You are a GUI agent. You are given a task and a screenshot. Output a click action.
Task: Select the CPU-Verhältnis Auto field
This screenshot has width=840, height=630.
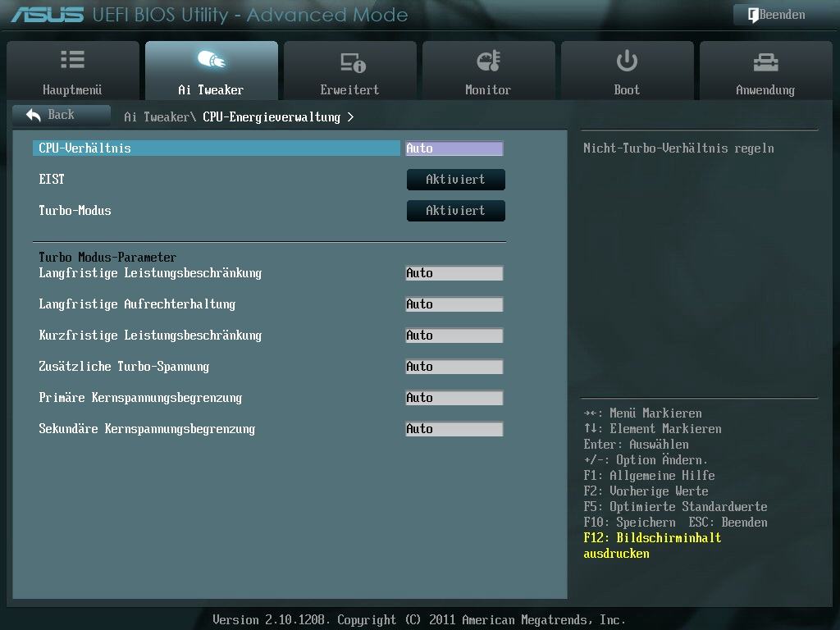[x=454, y=148]
